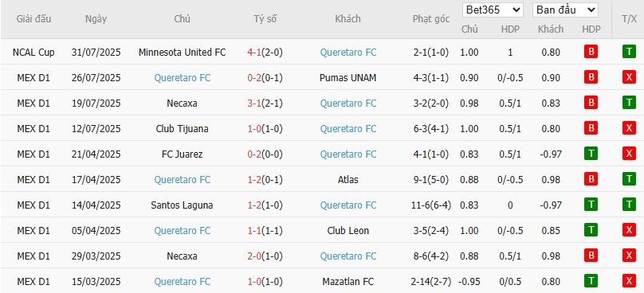Viewport: 644px width, 293px height.
Task: Select the T/X column header
Action: 629,19
